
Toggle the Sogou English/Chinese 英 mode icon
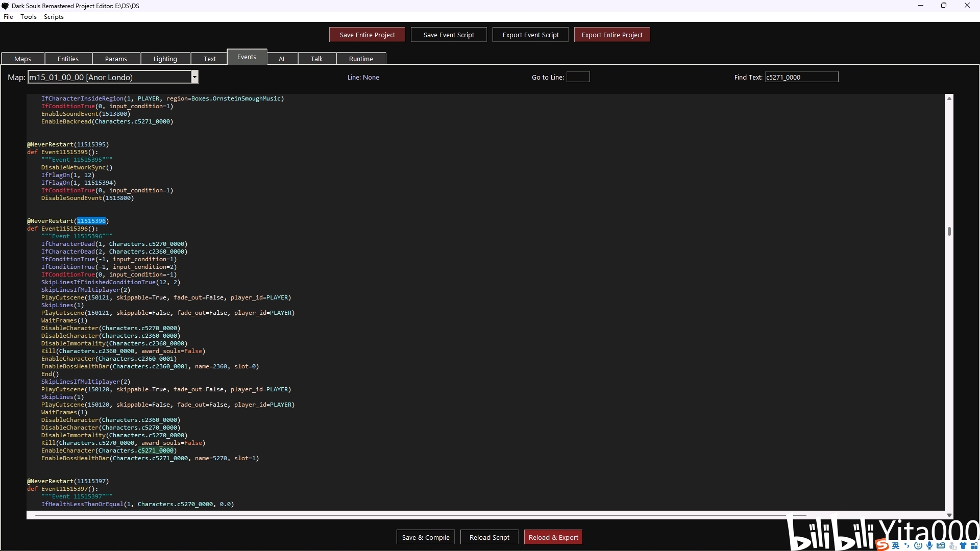(x=896, y=545)
